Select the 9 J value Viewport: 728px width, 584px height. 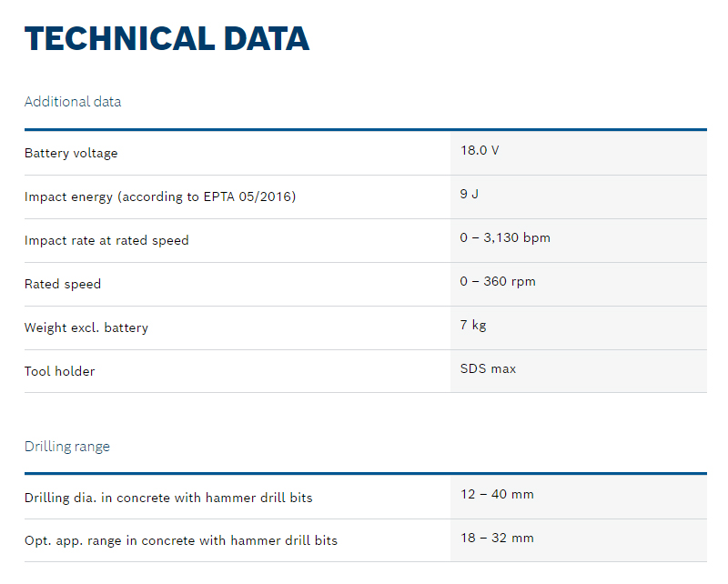(470, 194)
